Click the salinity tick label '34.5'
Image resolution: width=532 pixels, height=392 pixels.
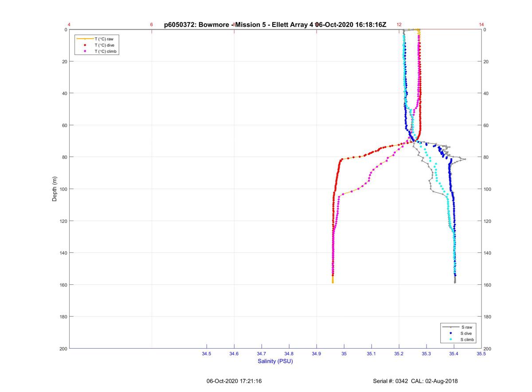[207, 354]
